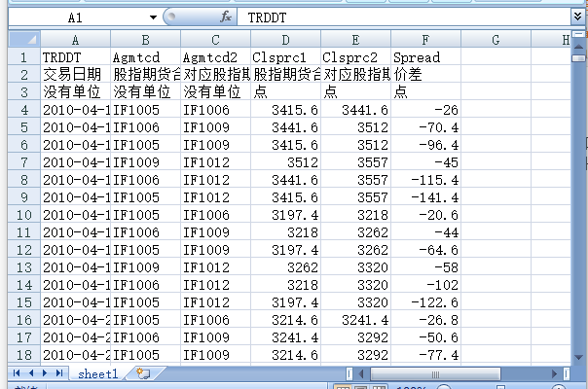Select column C header
The image size is (588, 389).
215,39
